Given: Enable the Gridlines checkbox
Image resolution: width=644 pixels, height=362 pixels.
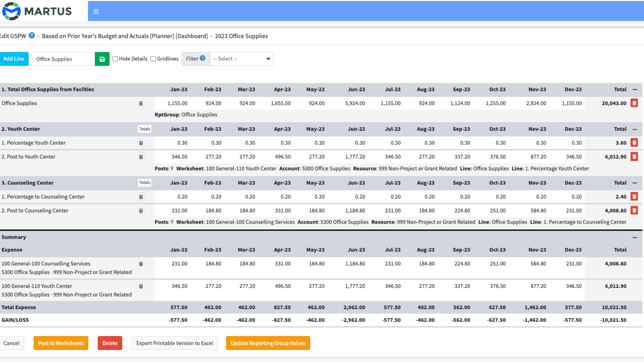Looking at the screenshot, I should tap(154, 58).
